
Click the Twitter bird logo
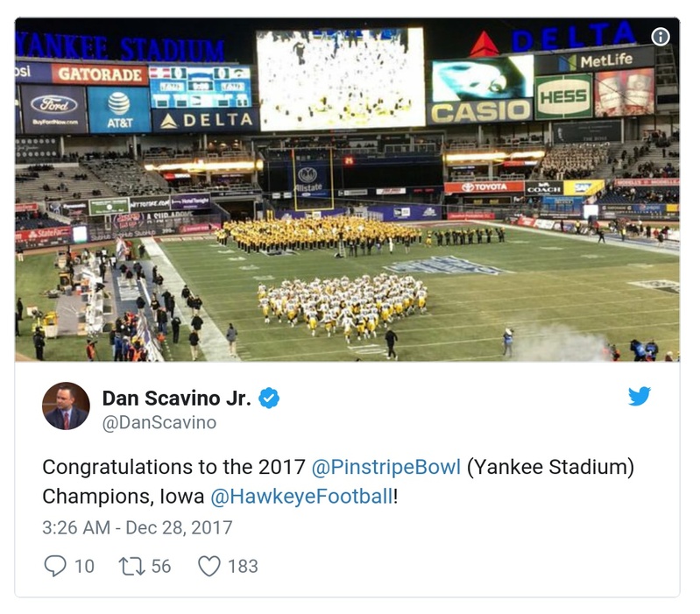(x=640, y=397)
